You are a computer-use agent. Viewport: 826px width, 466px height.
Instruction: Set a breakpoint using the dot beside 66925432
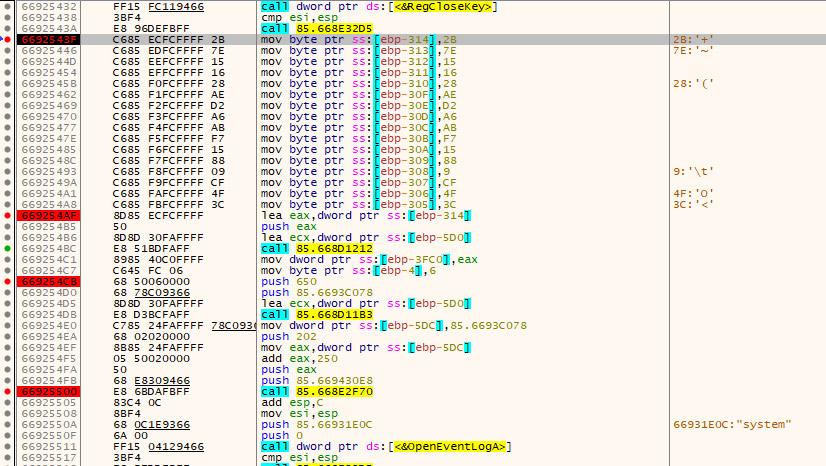pos(7,6)
